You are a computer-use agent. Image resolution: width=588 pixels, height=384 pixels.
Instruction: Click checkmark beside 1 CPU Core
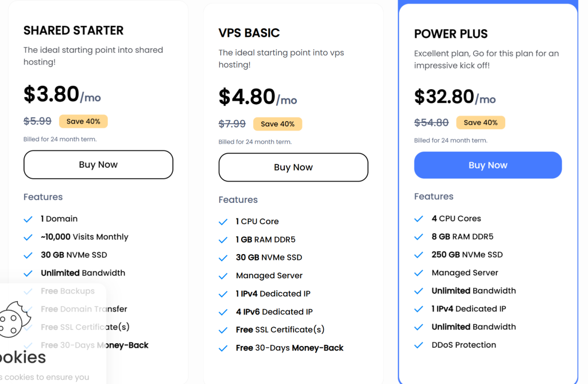pos(223,222)
